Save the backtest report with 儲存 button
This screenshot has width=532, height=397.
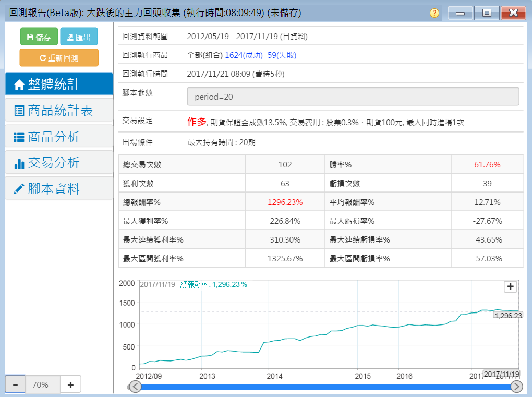pyautogui.click(x=39, y=37)
